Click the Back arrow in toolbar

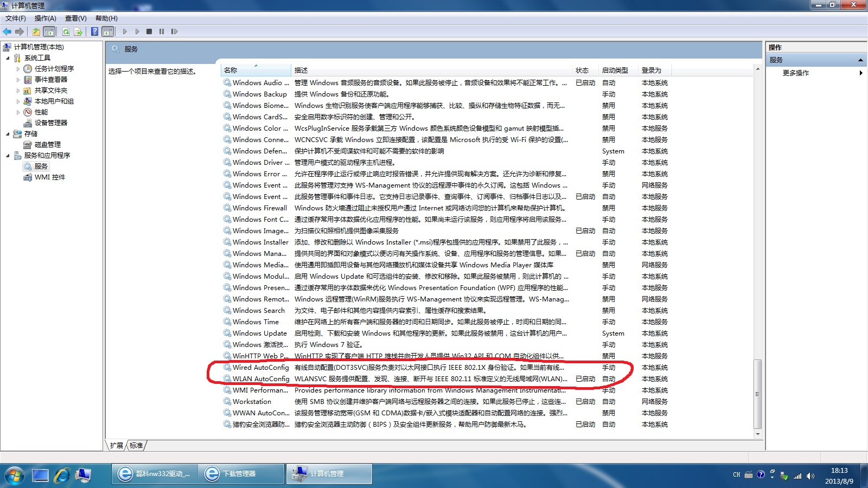tap(7, 31)
